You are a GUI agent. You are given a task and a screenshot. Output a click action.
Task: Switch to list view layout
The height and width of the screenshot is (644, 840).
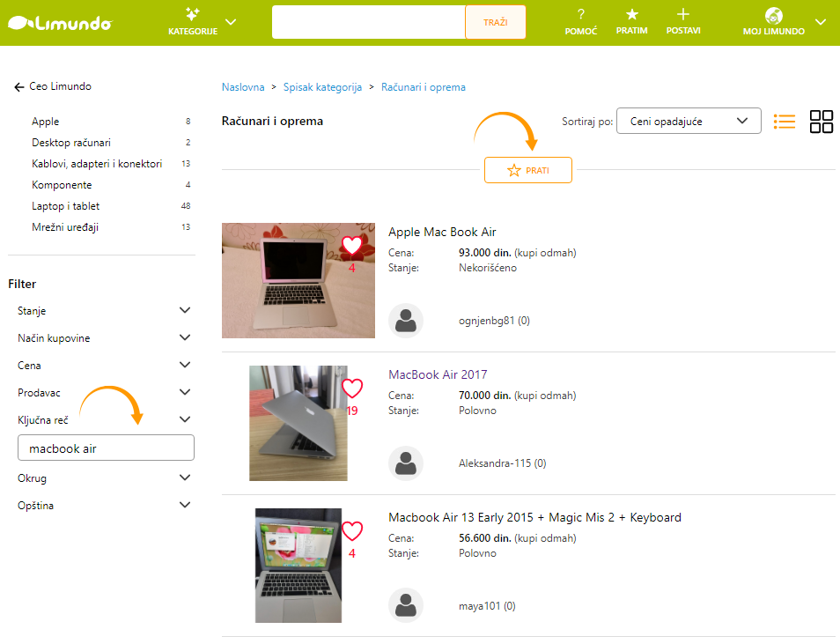(x=785, y=122)
